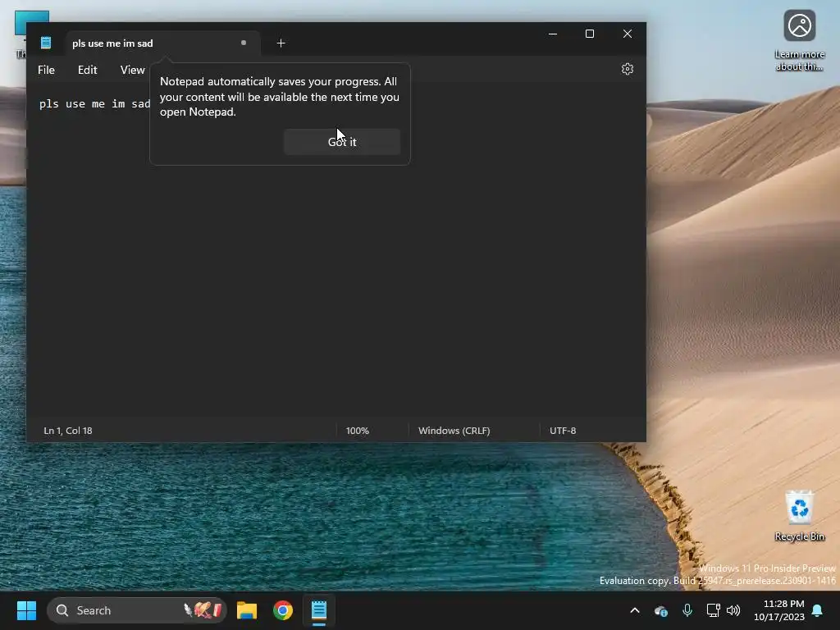Click the magnifier icon in taskbar search
This screenshot has width=840, height=630.
pos(62,610)
